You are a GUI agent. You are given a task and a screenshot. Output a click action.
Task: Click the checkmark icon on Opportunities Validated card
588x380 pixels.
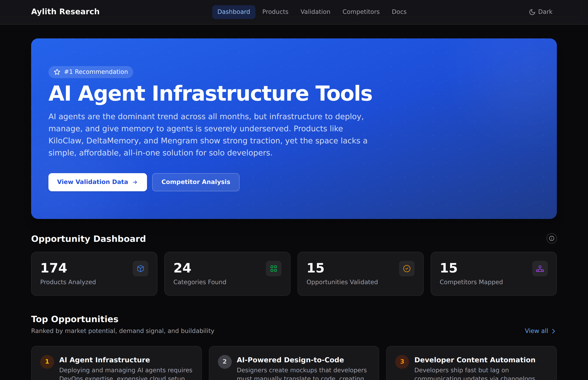point(407,268)
